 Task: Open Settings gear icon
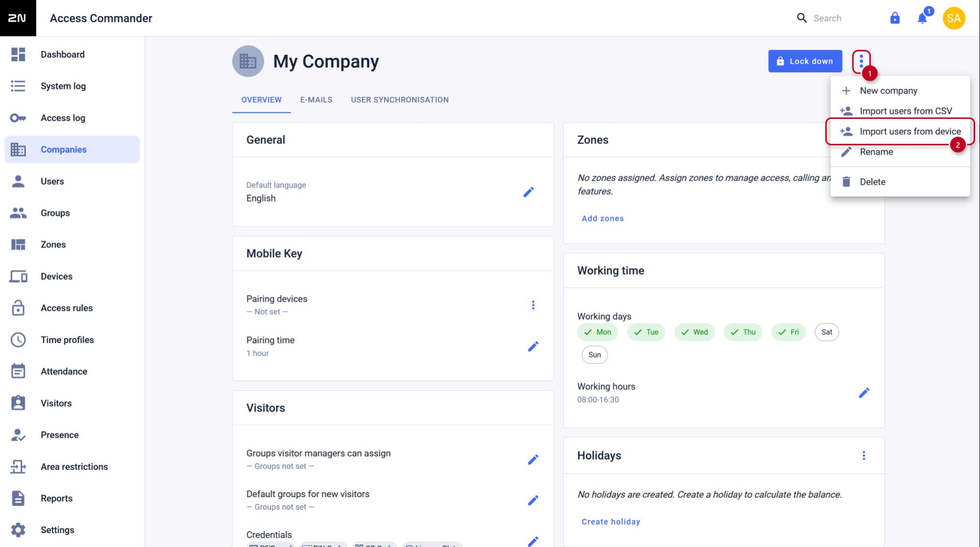[18, 530]
